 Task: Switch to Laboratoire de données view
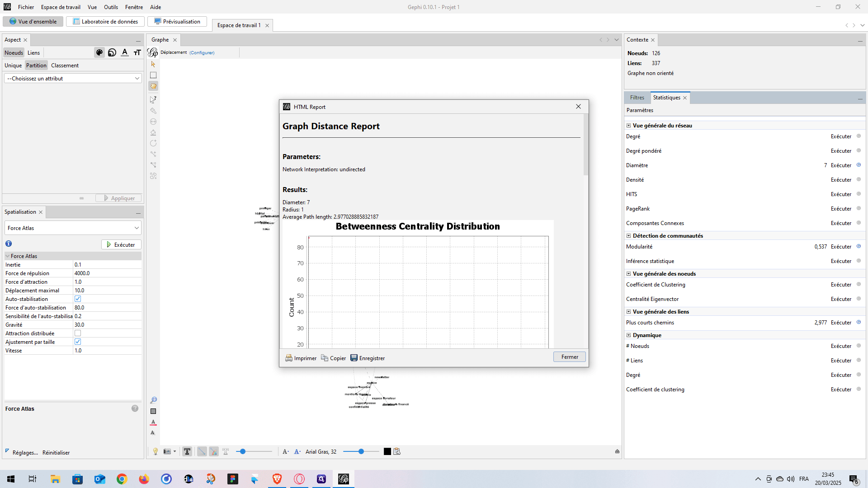105,21
